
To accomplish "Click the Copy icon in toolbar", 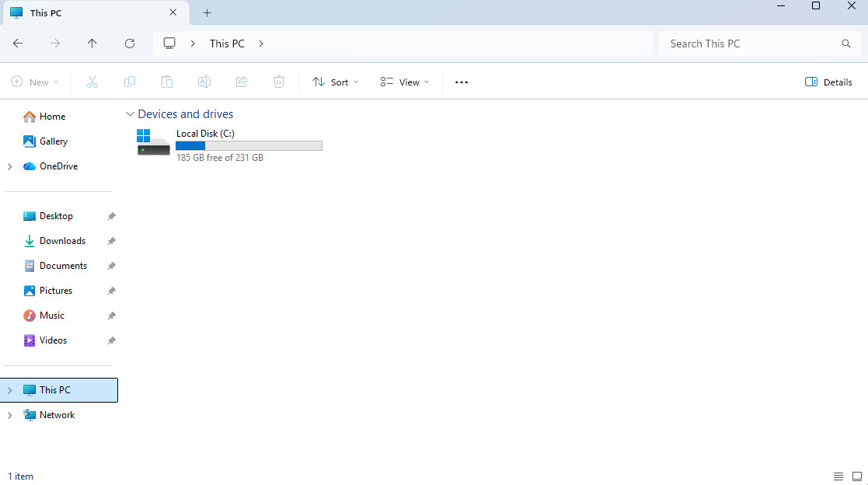I will (130, 82).
